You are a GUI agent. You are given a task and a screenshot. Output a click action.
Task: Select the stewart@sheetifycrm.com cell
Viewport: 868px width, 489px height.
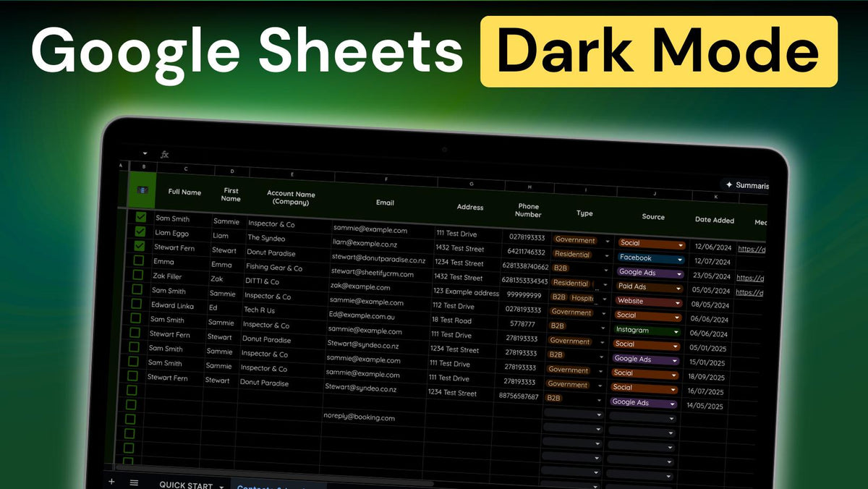373,273
